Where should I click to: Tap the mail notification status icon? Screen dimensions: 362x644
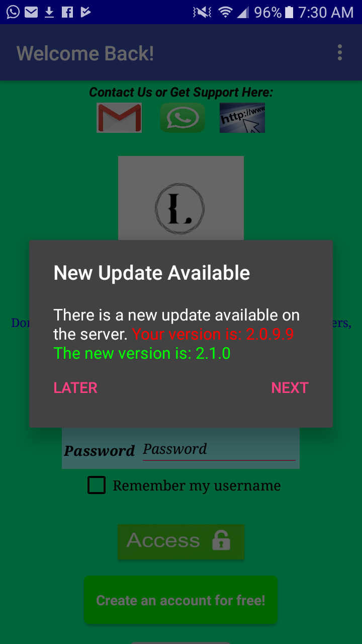tap(31, 12)
